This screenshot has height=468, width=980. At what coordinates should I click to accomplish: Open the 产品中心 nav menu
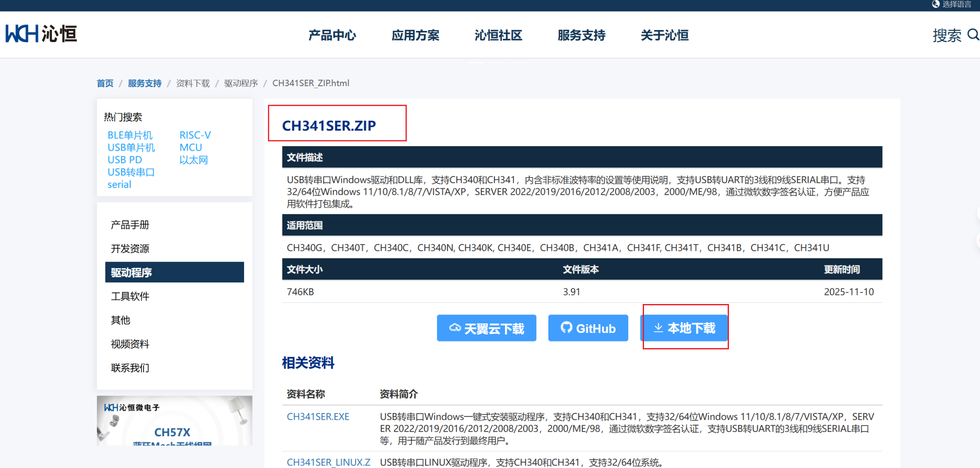coord(332,35)
